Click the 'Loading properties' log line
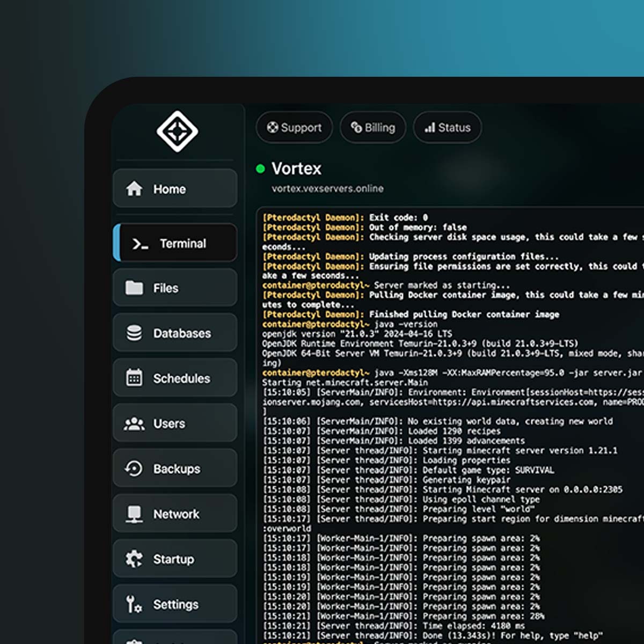The height and width of the screenshot is (644, 644). click(x=386, y=460)
